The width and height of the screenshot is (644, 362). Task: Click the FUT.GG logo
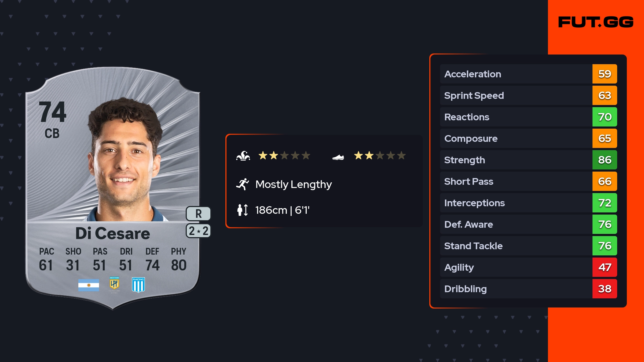[x=596, y=22]
